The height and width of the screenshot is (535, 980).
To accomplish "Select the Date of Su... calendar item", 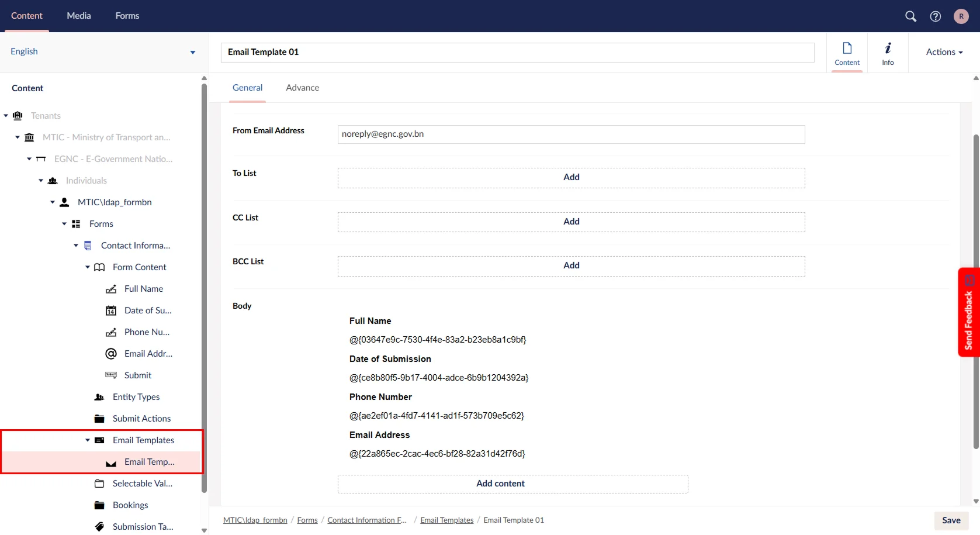I will tap(147, 310).
